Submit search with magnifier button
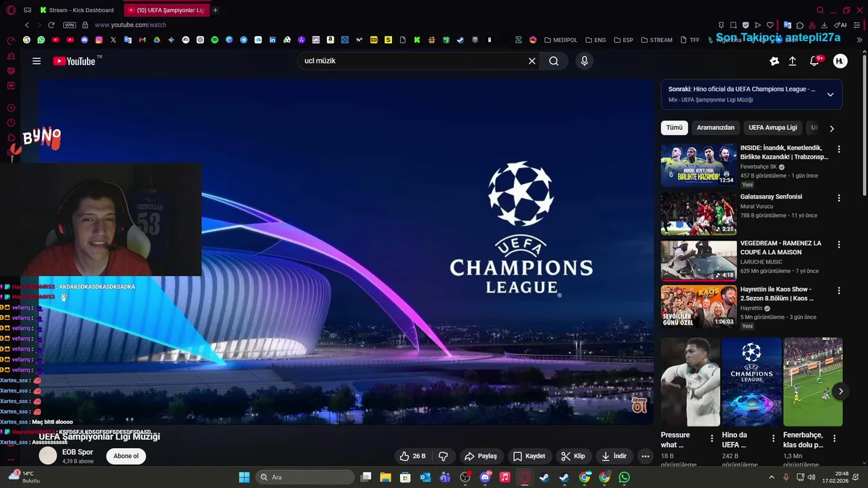Screen dimensions: 868x488 click(x=554, y=61)
